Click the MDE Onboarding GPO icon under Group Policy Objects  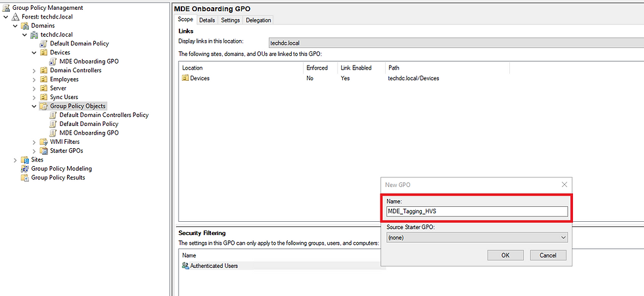53,133
